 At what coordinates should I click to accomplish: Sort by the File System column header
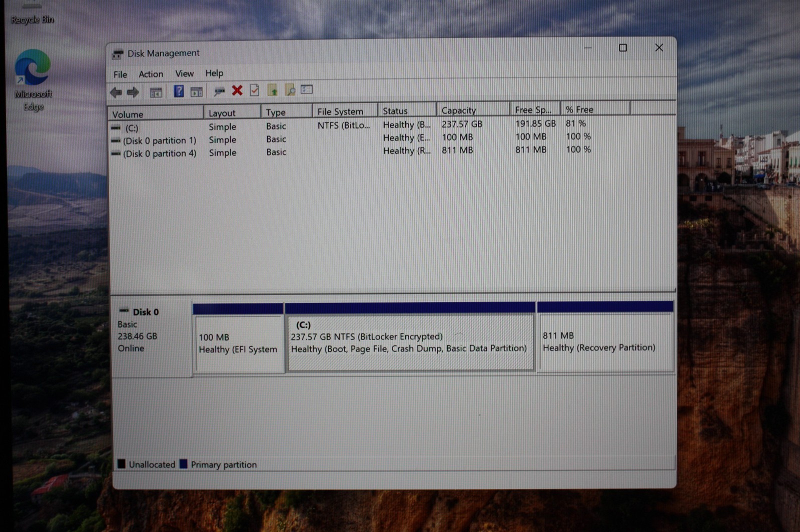pos(345,111)
